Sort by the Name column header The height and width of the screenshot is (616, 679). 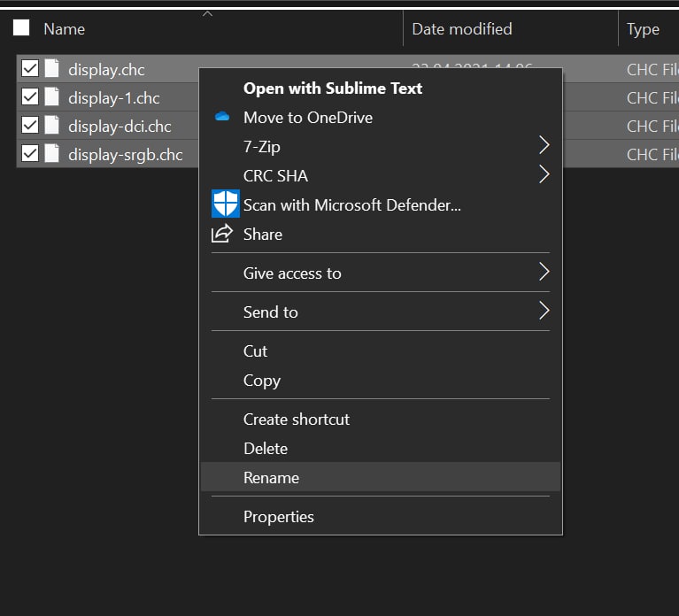click(x=64, y=29)
